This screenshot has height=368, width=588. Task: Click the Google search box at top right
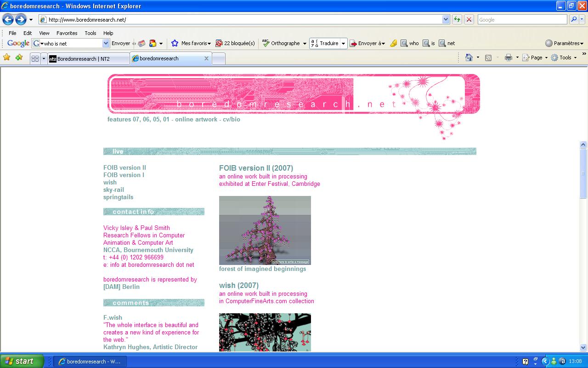522,19
